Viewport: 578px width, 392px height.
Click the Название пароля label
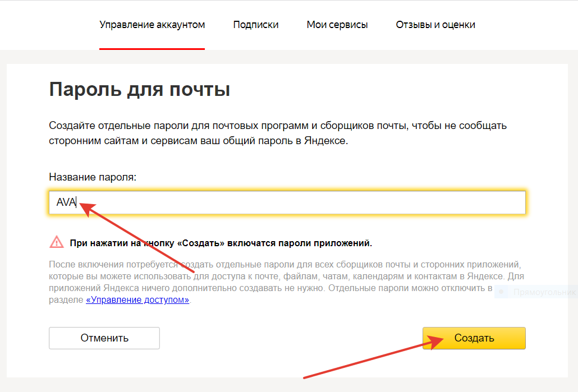(x=93, y=177)
